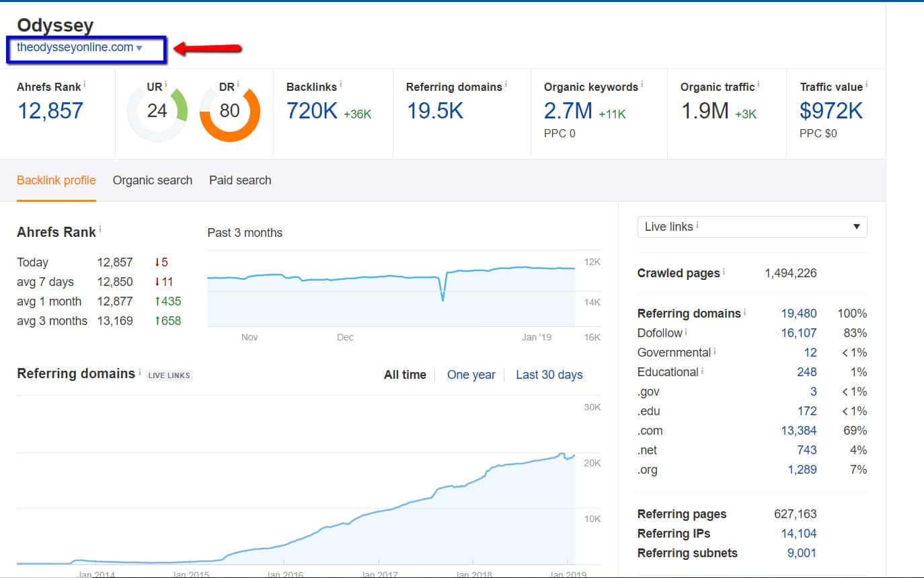
Task: Open the 2.7M organic keywords link
Action: click(x=568, y=110)
